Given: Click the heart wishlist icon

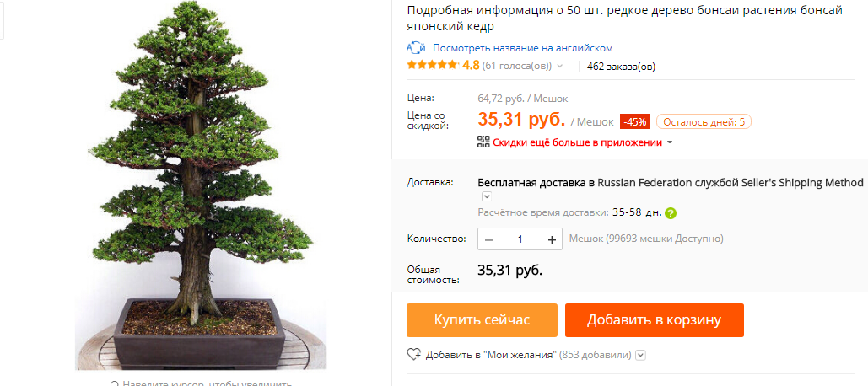Looking at the screenshot, I should 414,355.
